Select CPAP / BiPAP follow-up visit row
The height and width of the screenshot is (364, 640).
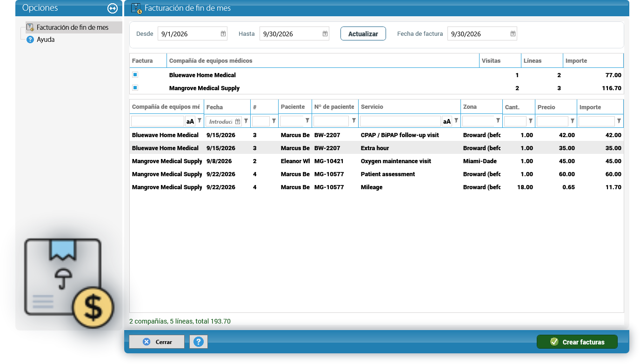coord(377,135)
